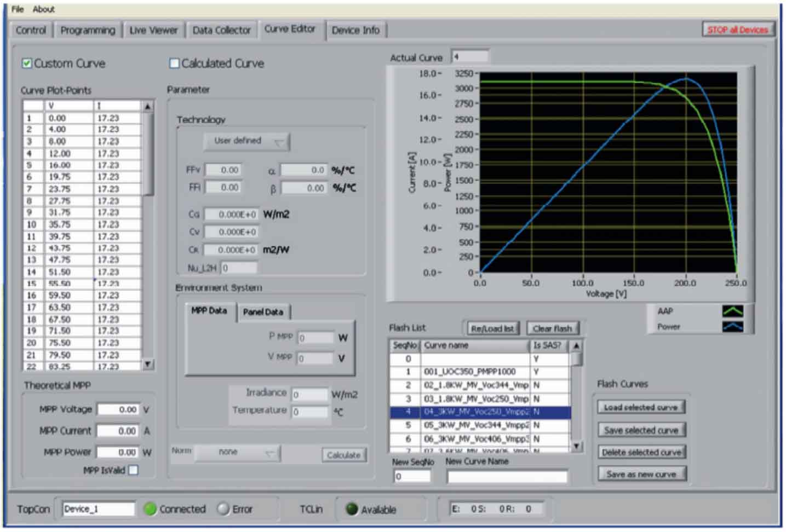Click the CR m2/W field
This screenshot has width=786, height=532.
tap(231, 250)
